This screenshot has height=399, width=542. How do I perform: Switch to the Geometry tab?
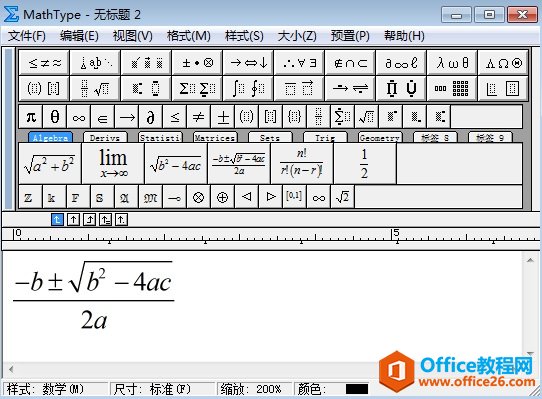coord(380,138)
